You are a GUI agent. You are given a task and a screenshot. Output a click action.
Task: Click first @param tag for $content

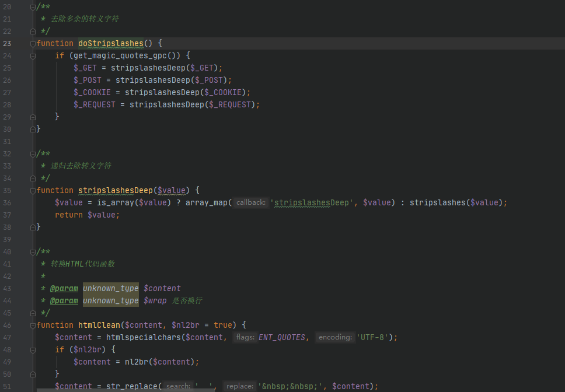tap(64, 288)
